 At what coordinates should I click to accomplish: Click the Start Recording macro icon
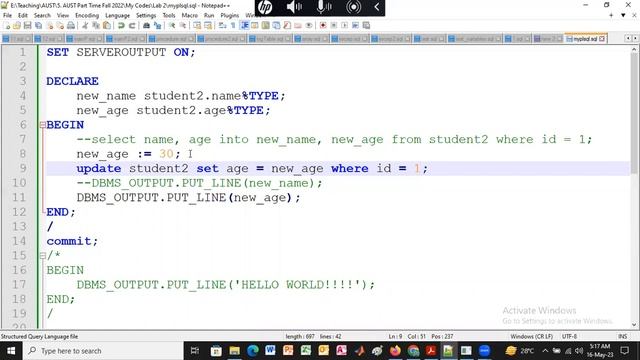323,25
